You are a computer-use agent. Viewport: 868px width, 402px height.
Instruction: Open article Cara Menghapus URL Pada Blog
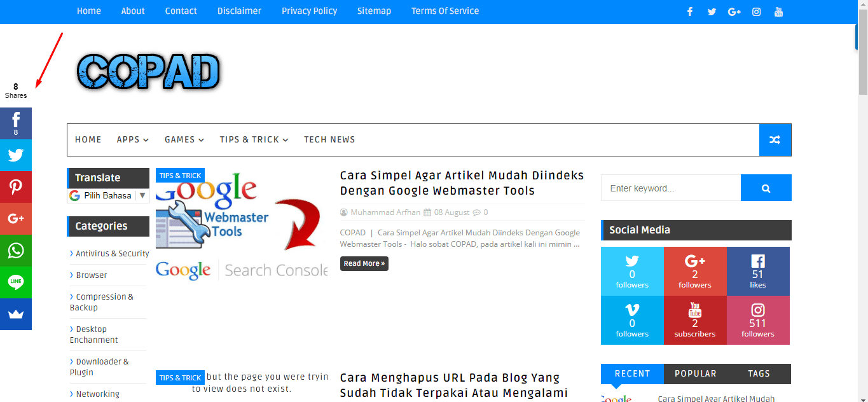click(453, 385)
